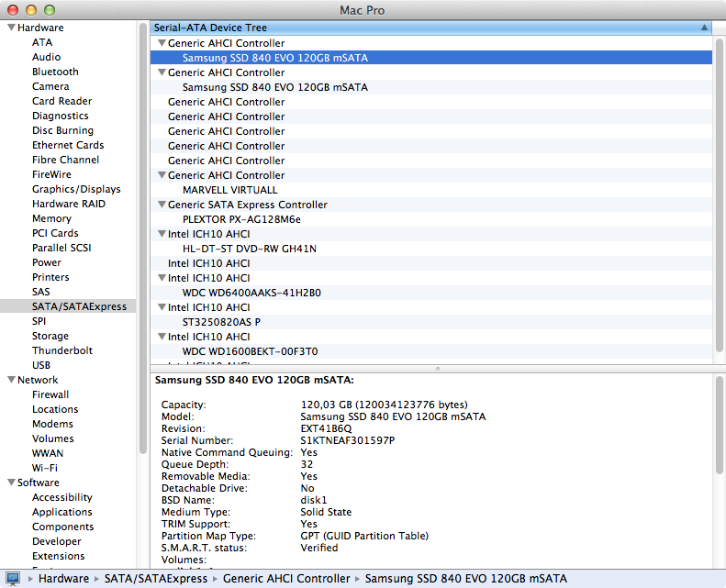
Task: Collapse the Intel ICH10 AHCI above ST3250820AS
Action: 162,307
